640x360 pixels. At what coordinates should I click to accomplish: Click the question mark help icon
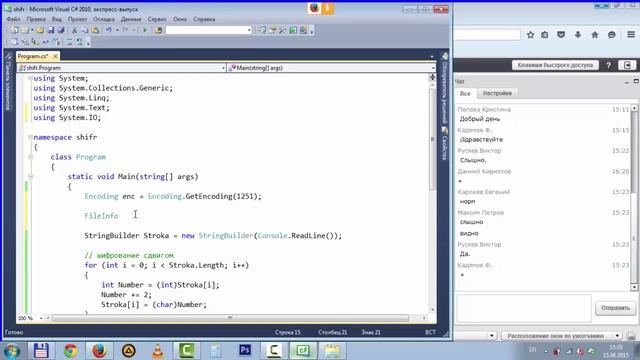point(609,65)
